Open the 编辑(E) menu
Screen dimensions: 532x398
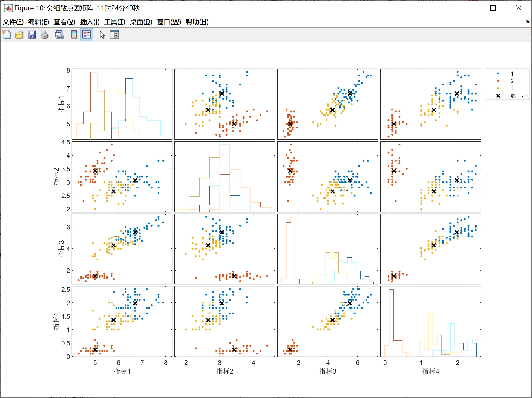[x=39, y=22]
